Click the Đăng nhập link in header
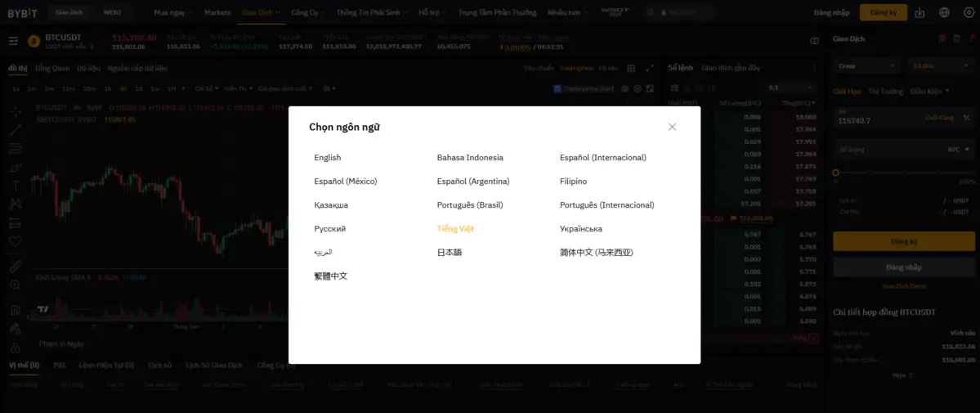980x413 pixels. [832, 12]
